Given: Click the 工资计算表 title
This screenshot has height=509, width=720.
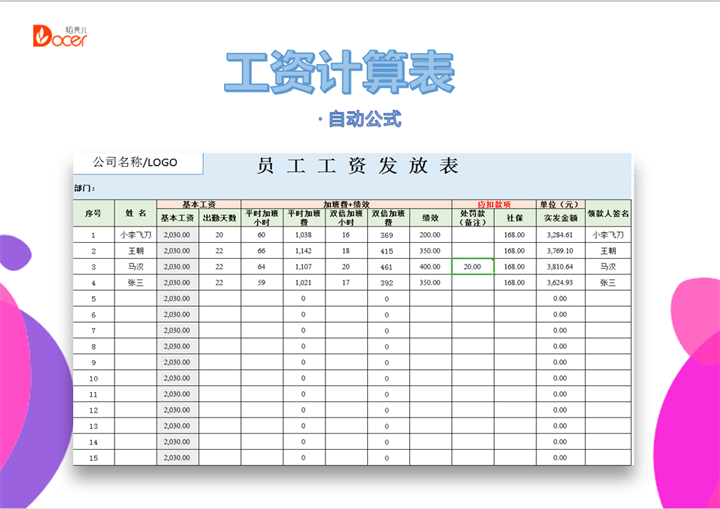Looking at the screenshot, I should (340, 72).
